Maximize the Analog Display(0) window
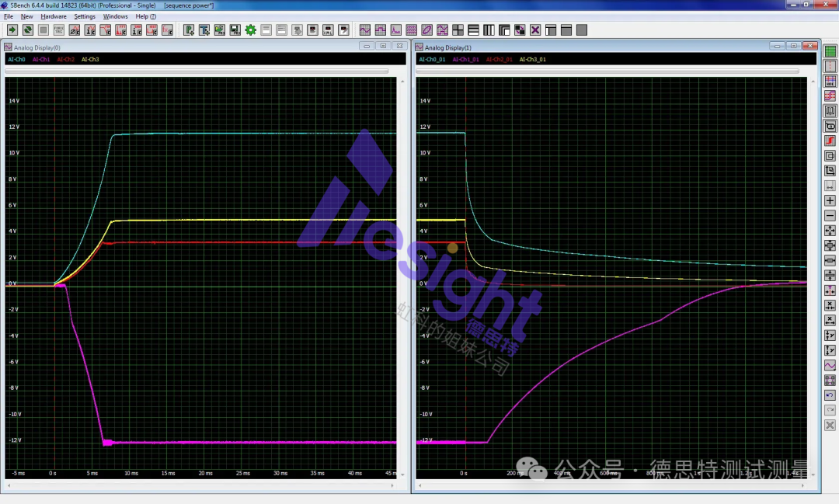This screenshot has height=504, width=839. 383,46
